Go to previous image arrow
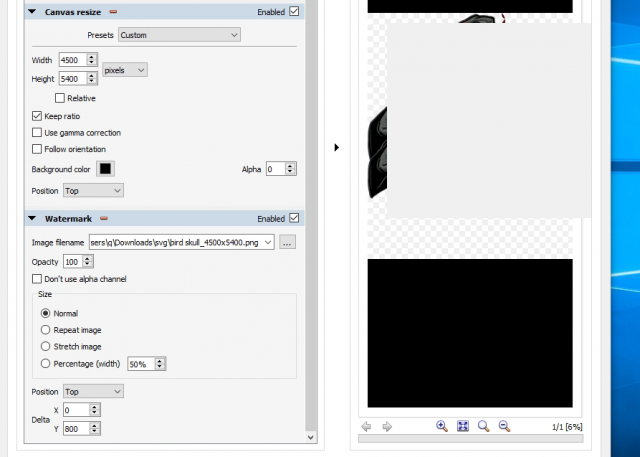The height and width of the screenshot is (457, 640). [x=366, y=427]
